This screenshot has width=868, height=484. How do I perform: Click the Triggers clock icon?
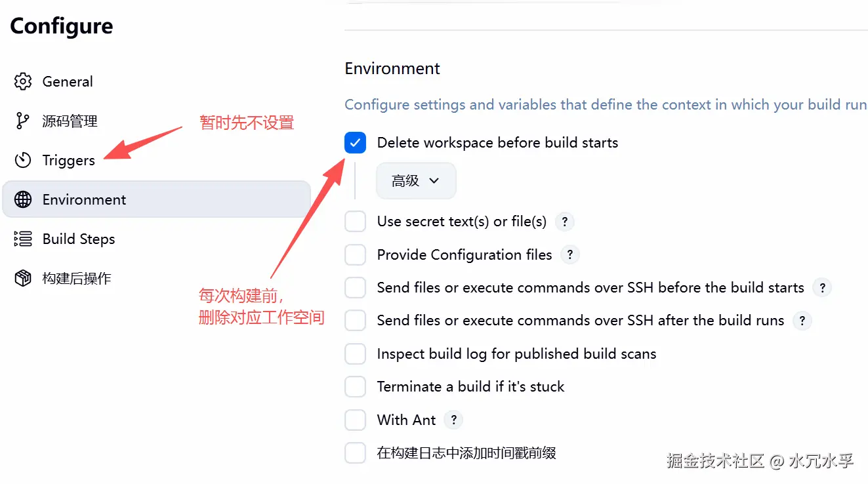(x=23, y=161)
